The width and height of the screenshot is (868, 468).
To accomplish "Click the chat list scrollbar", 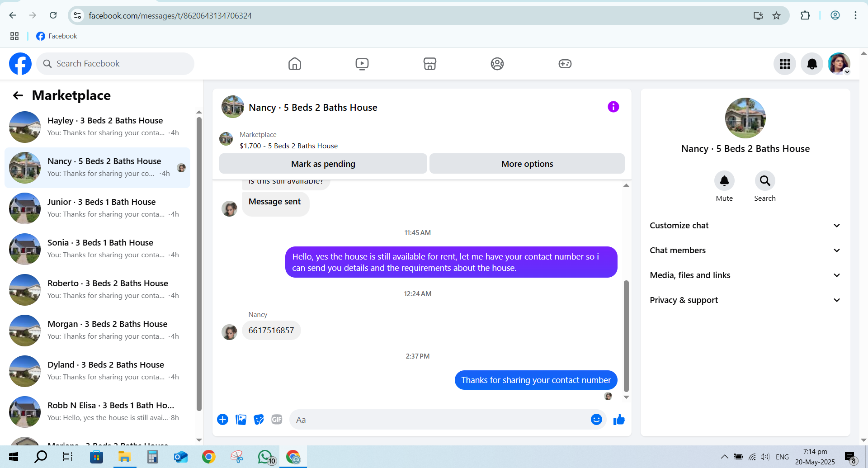I will [199, 264].
